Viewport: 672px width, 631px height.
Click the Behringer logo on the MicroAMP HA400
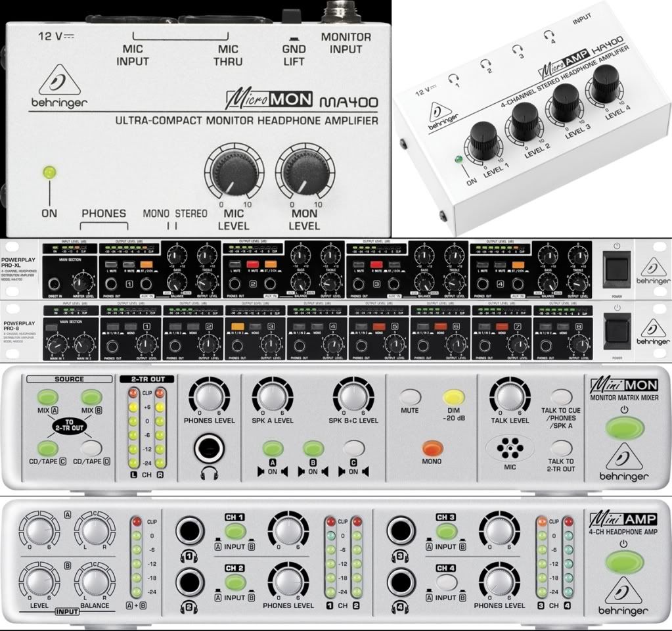(442, 117)
